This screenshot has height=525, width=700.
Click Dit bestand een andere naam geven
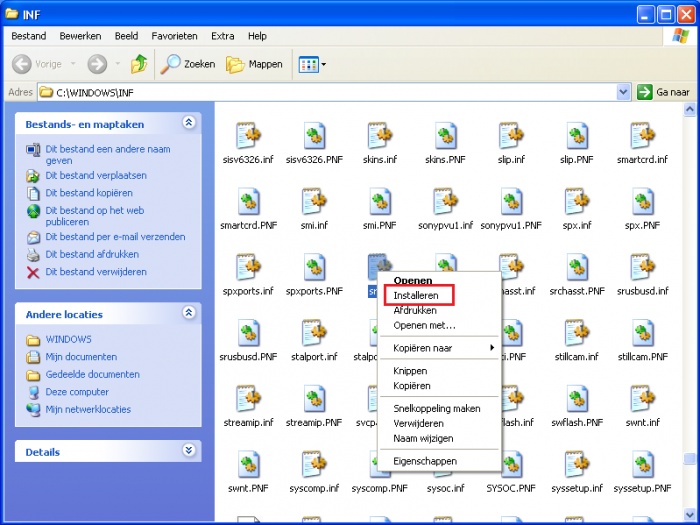[108, 154]
